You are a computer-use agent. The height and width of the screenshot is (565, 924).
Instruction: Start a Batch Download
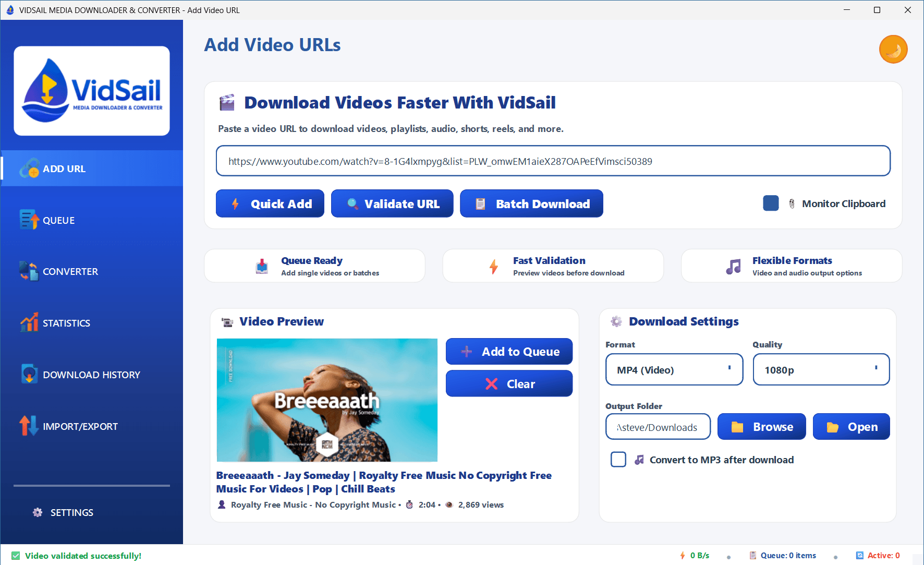tap(531, 203)
